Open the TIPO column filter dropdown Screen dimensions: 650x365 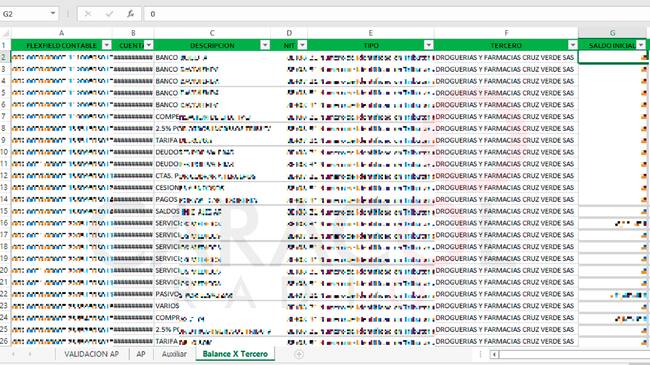pos(429,45)
